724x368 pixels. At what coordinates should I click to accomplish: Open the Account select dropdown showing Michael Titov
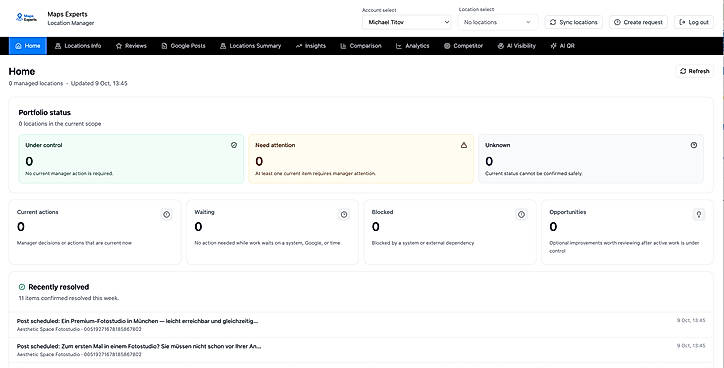click(407, 22)
